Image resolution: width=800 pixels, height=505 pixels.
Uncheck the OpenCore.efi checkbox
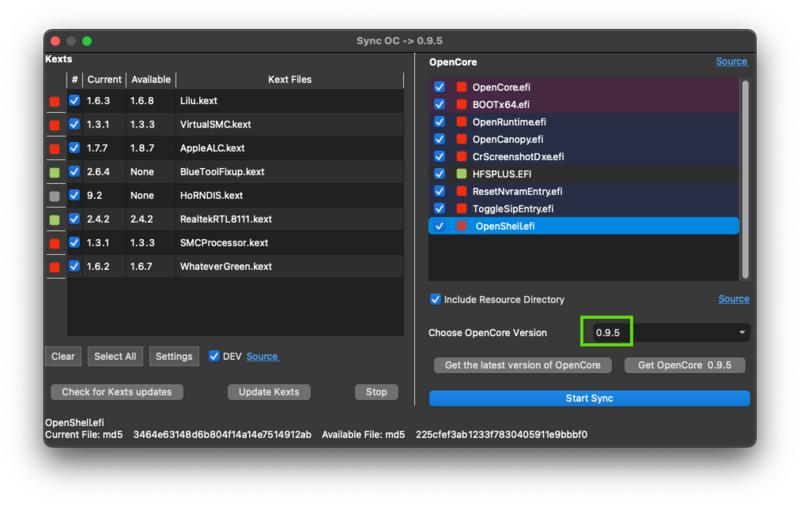[x=439, y=87]
